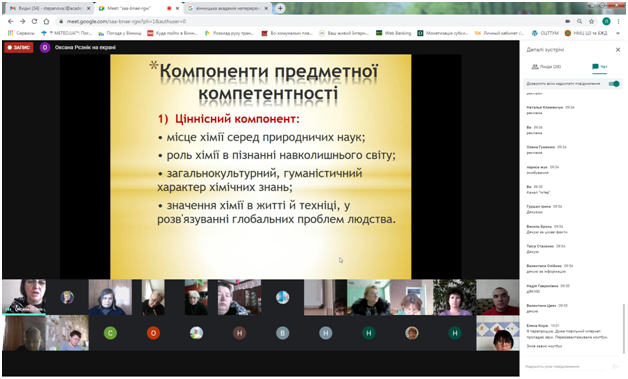
Task: Click the presenter avatar beside Оксана Резнік
Action: click(45, 48)
